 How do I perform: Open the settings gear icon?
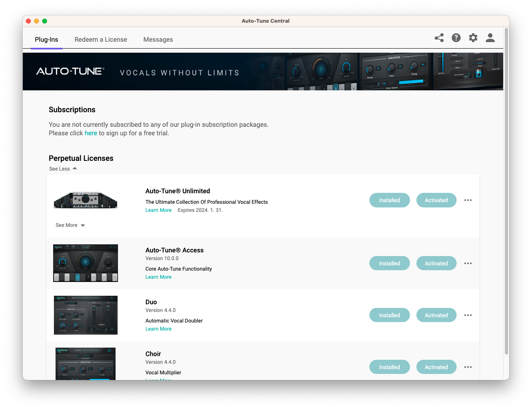(473, 38)
